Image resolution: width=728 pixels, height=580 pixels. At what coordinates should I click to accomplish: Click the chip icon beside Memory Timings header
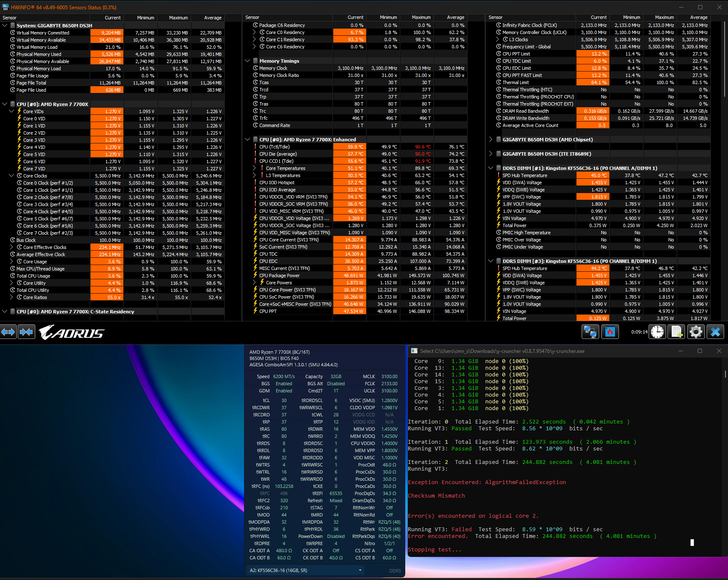click(255, 61)
